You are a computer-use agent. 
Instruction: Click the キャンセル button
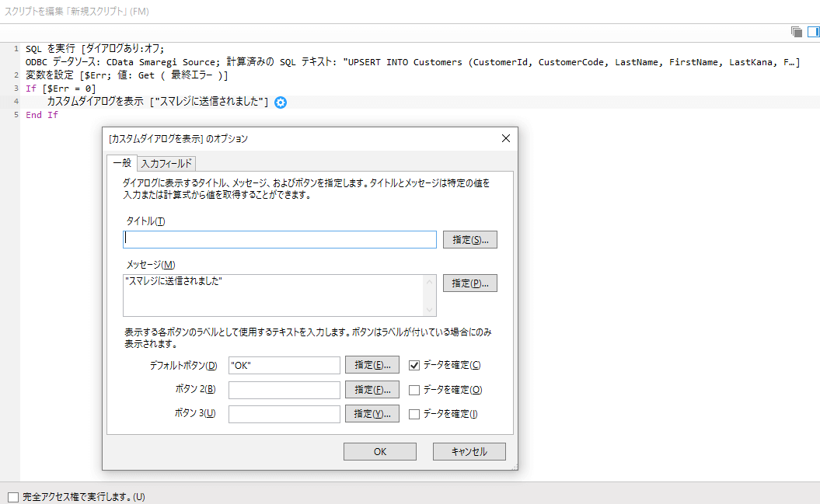(x=469, y=452)
